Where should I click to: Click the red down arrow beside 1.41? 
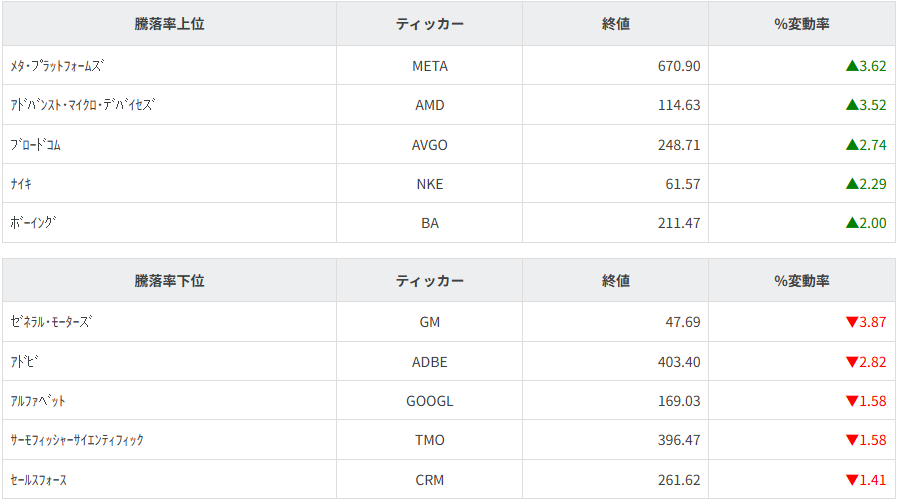coord(852,480)
